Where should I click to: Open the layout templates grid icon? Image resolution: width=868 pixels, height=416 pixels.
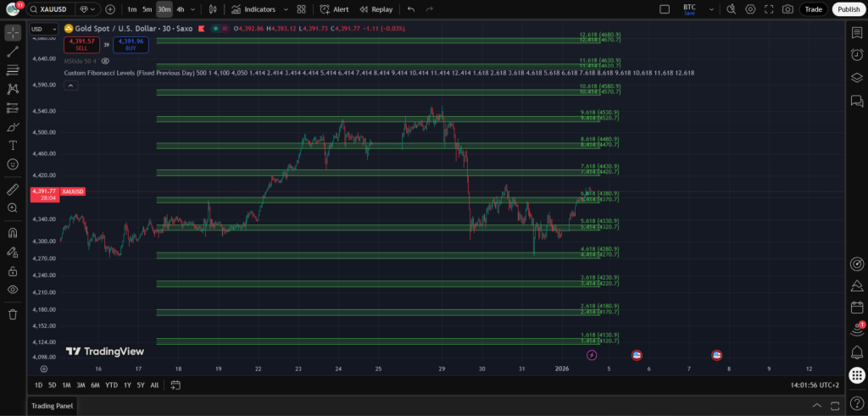[301, 9]
